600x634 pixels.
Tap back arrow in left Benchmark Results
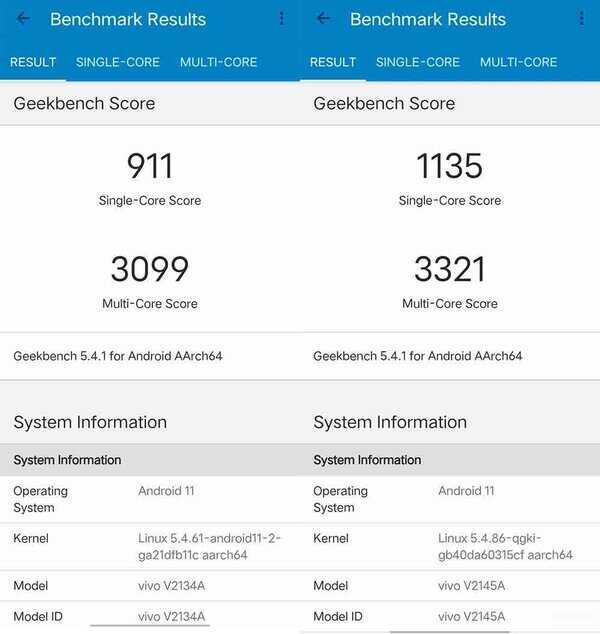pyautogui.click(x=23, y=19)
